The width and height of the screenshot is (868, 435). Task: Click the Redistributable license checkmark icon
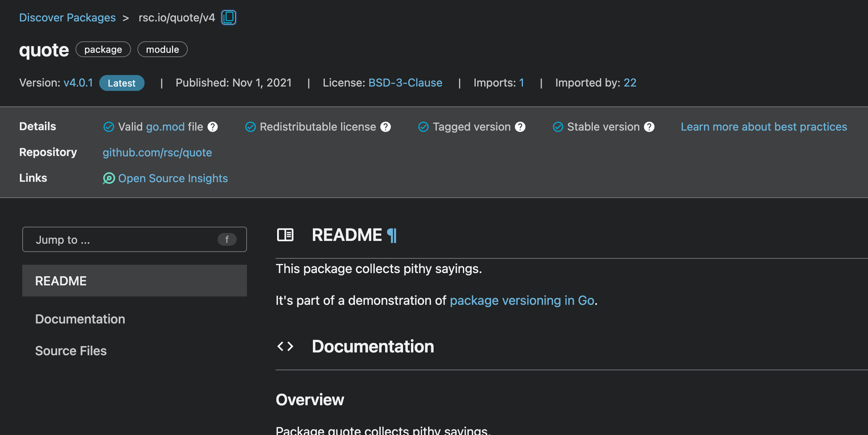click(251, 127)
